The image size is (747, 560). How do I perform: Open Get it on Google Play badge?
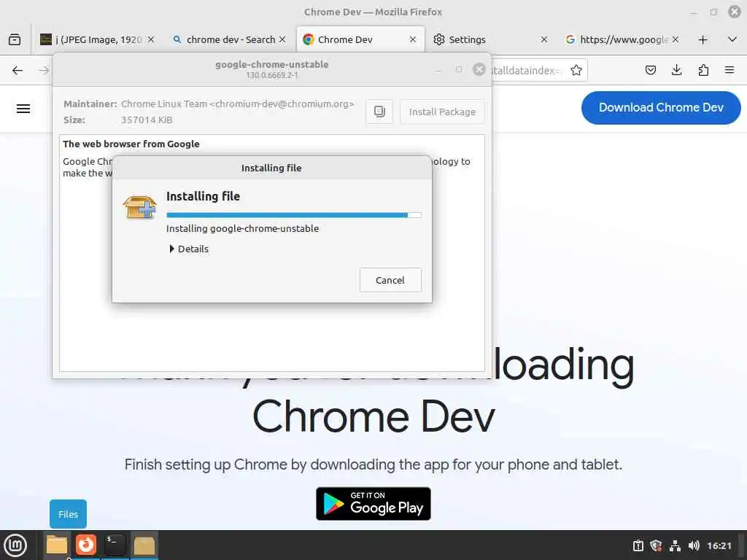(x=373, y=504)
